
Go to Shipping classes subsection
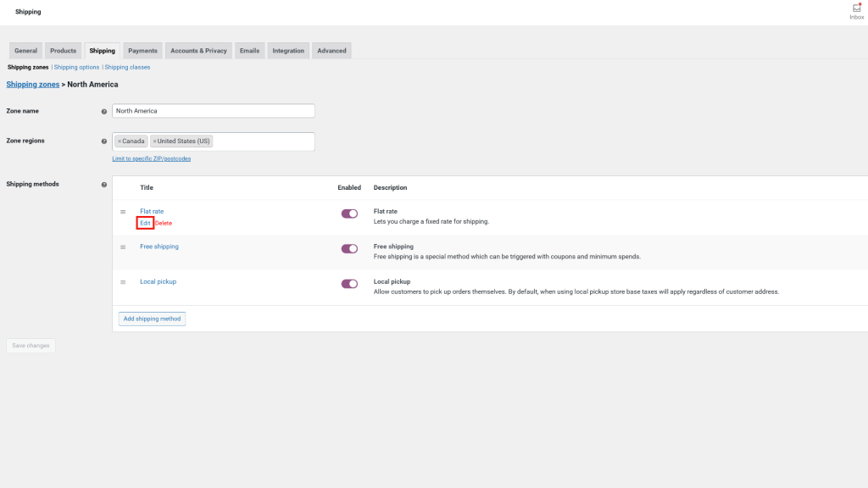(127, 67)
